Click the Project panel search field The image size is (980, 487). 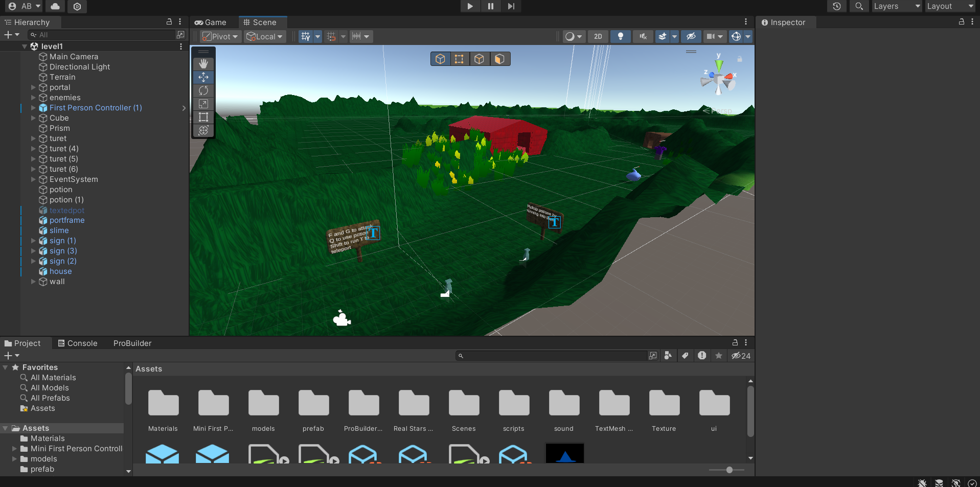point(552,355)
